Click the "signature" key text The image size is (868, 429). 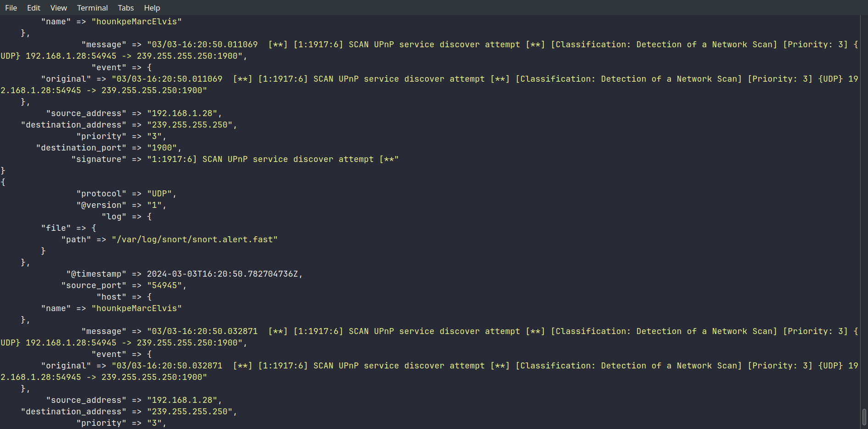pos(99,159)
